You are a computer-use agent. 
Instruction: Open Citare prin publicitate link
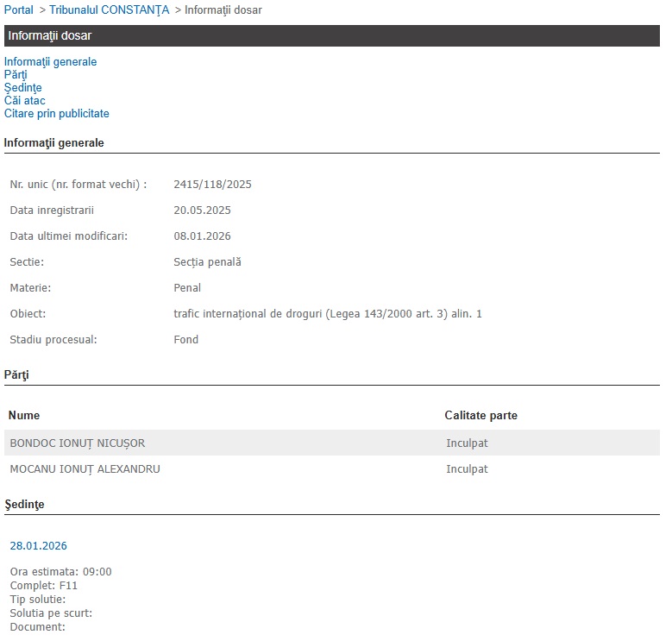(x=57, y=114)
